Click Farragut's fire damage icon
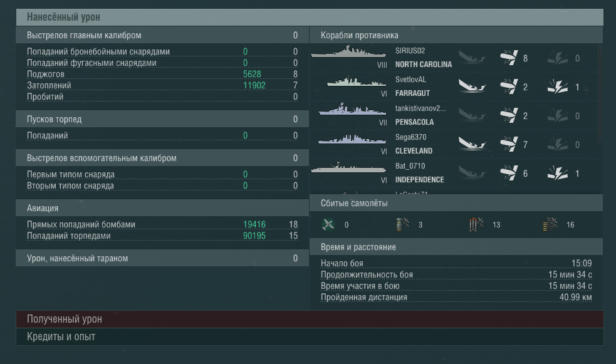This screenshot has height=364, width=616. [558, 86]
